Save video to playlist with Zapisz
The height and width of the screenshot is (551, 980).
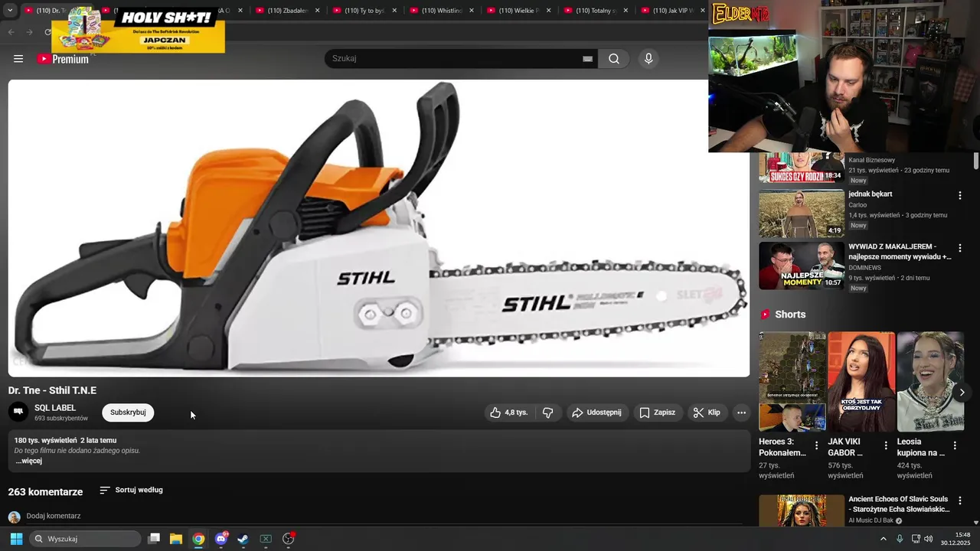[x=657, y=412]
